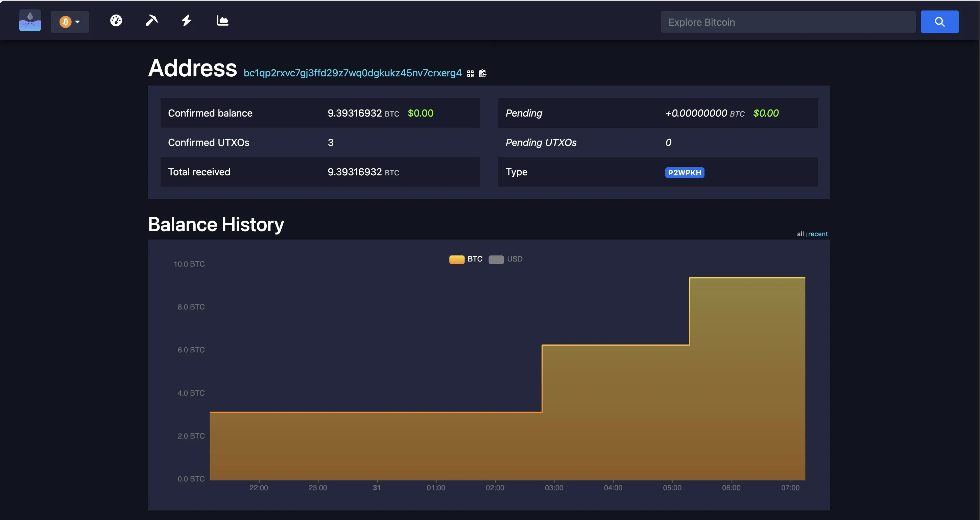Toggle the USD legend series
The height and width of the screenshot is (520, 980).
[x=506, y=259]
